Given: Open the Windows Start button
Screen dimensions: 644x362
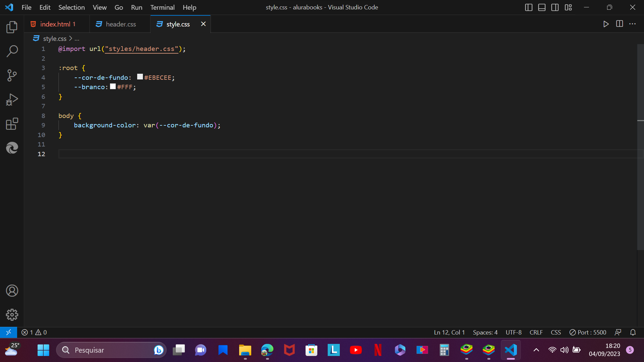Looking at the screenshot, I should click(x=43, y=350).
